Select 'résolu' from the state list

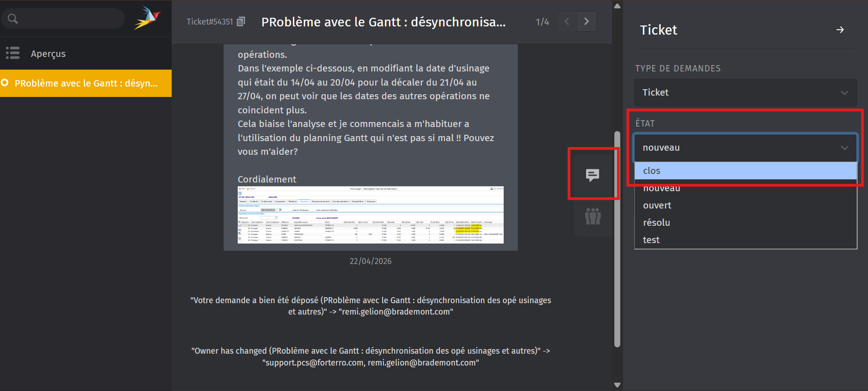click(745, 223)
